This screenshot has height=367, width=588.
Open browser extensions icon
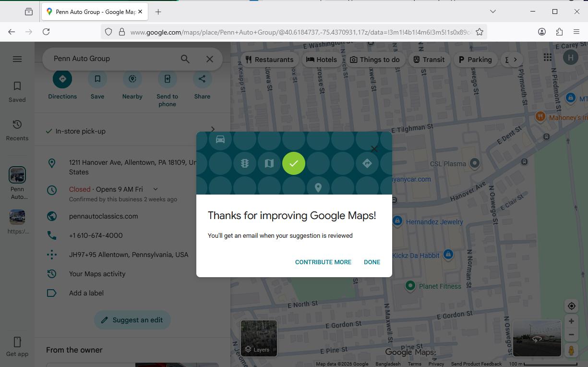point(559,32)
